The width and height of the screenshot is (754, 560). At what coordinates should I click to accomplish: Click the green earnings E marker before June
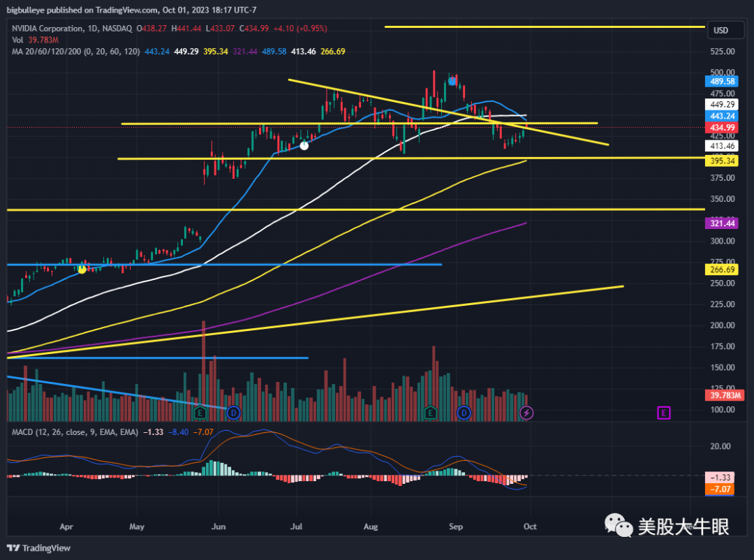tap(200, 412)
